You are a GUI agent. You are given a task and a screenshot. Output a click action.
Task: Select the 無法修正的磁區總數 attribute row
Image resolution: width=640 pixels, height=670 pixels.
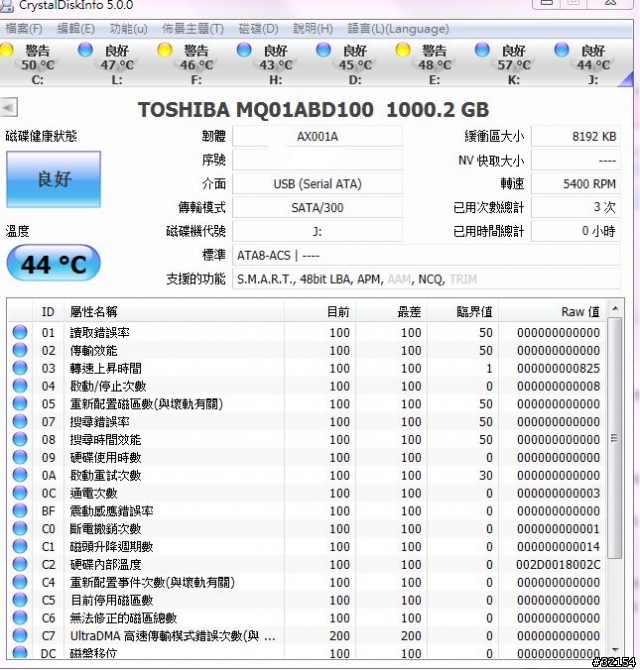pos(307,618)
